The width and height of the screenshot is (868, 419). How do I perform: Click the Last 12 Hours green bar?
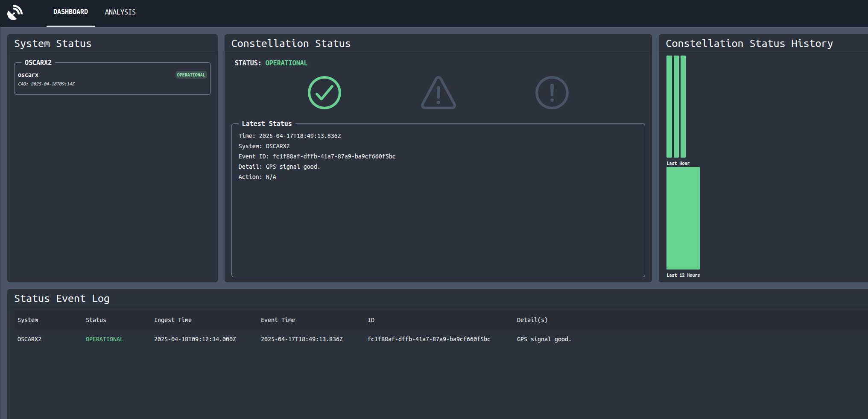[x=683, y=218]
